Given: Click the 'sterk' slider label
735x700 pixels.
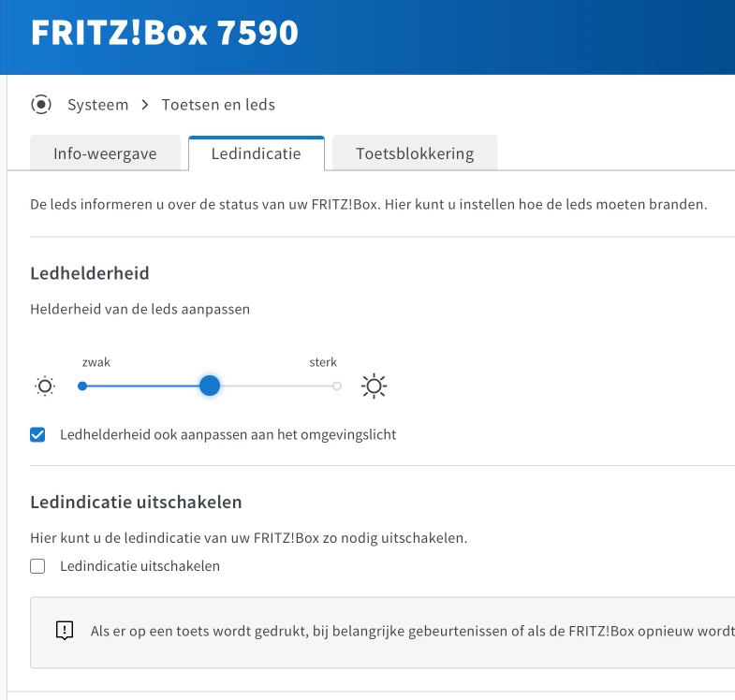Looking at the screenshot, I should [x=323, y=362].
